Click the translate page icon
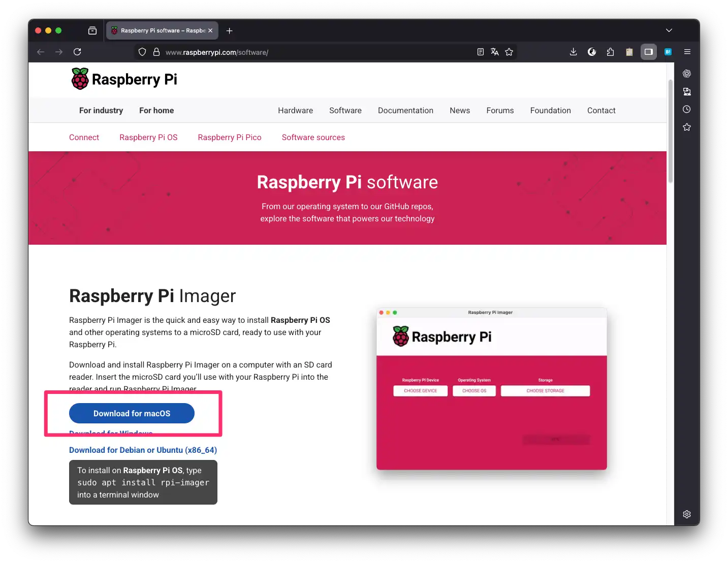The image size is (728, 563). [494, 52]
